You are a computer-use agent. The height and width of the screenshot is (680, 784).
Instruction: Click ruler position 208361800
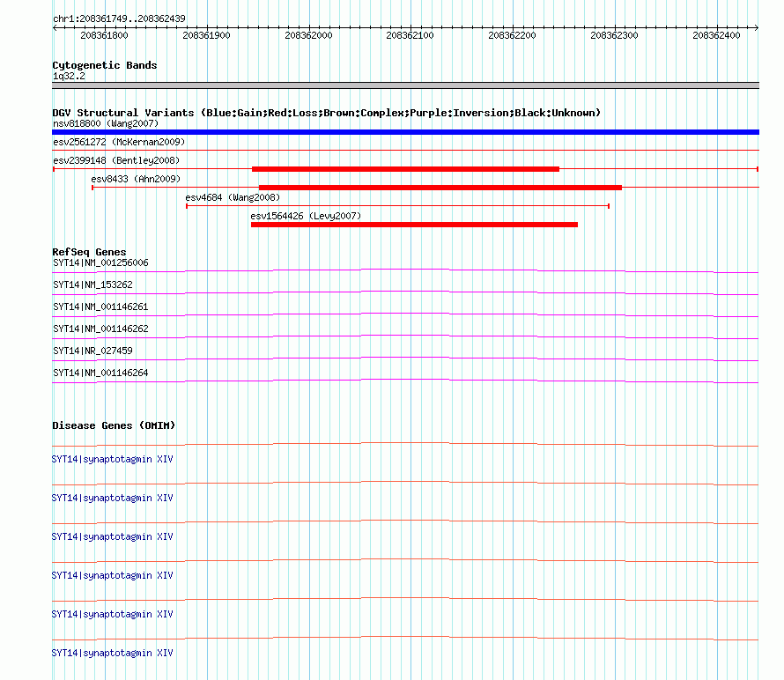tap(104, 35)
